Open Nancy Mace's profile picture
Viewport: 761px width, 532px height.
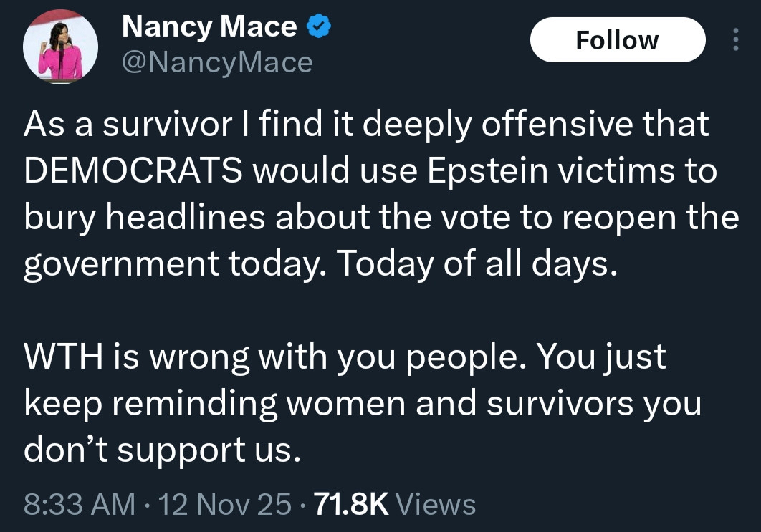tap(60, 47)
